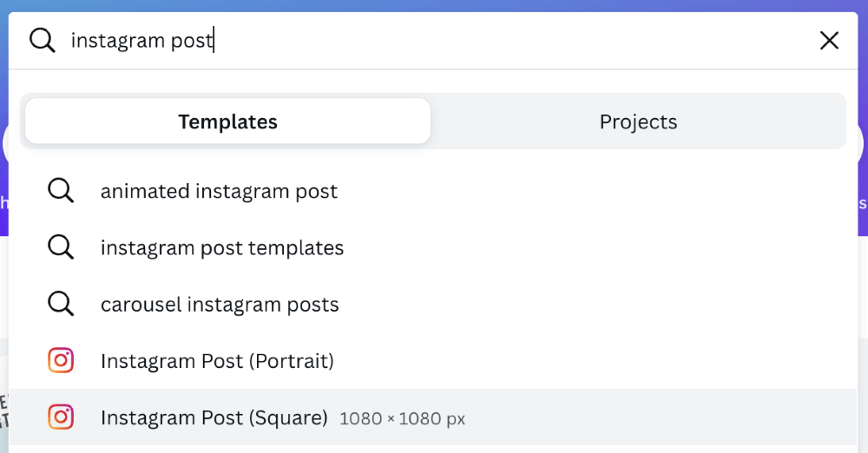
Task: Click empty area right of Portrait suggestion row
Action: point(608,361)
